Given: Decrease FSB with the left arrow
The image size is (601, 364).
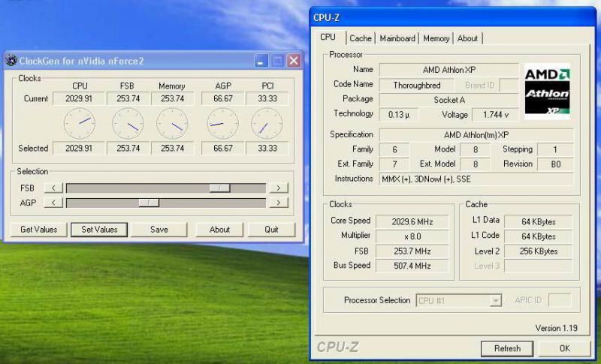Looking at the screenshot, I should 53,188.
